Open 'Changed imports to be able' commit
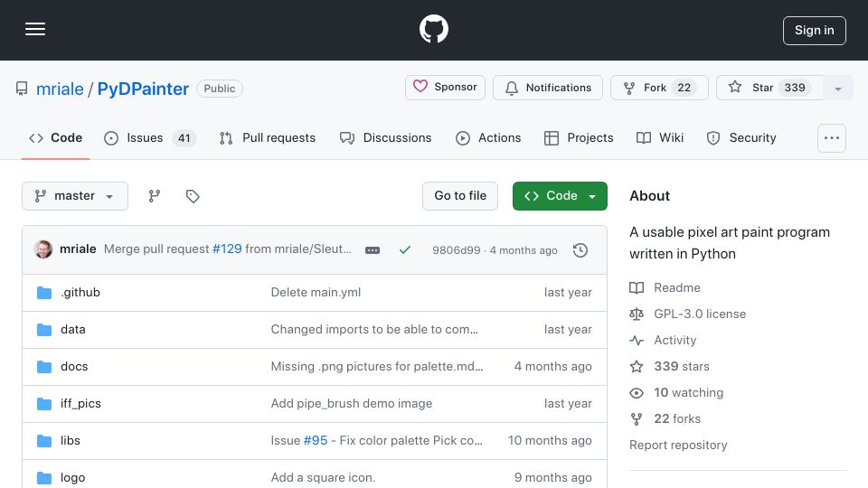868x488 pixels. [374, 329]
